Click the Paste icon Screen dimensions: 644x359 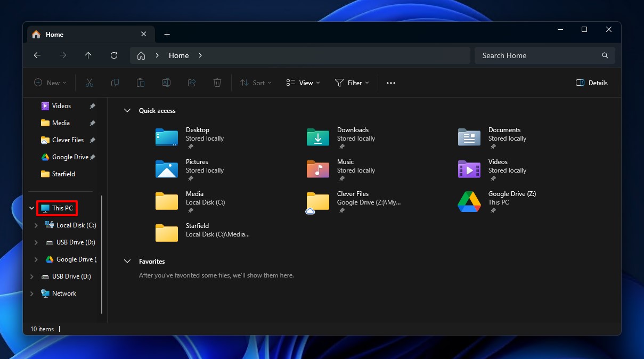[x=141, y=83]
